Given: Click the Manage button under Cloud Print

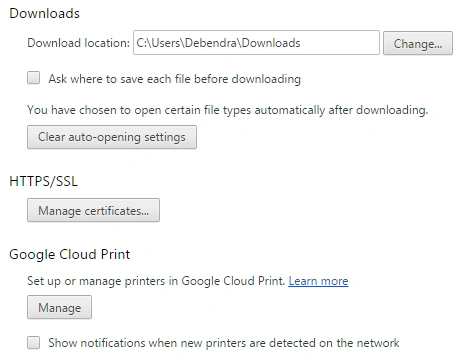Looking at the screenshot, I should click(x=59, y=307).
